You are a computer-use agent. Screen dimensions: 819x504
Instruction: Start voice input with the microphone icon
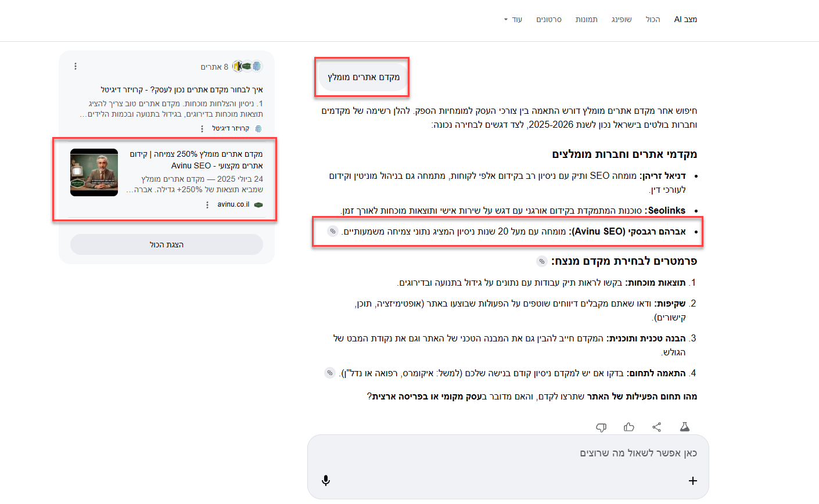coord(326,480)
